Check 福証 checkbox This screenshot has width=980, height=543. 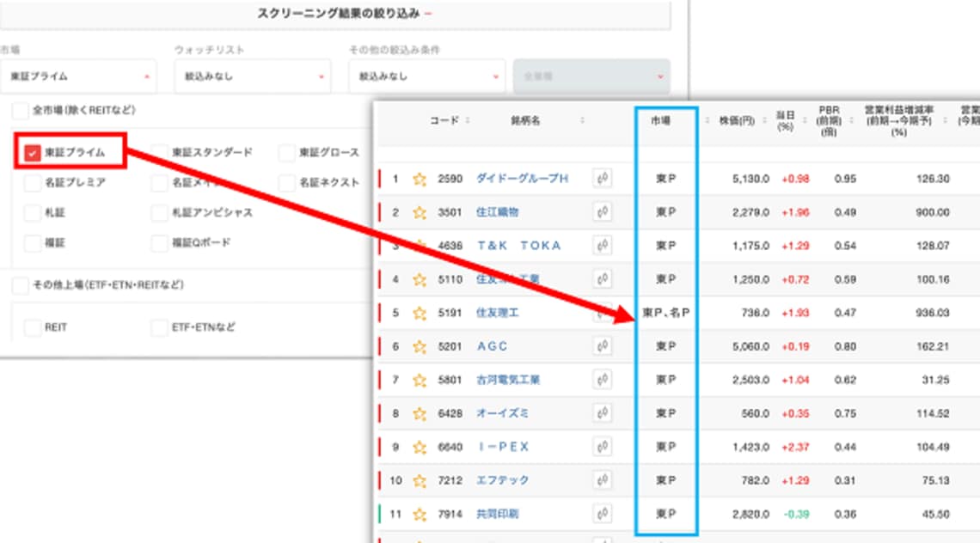click(33, 242)
